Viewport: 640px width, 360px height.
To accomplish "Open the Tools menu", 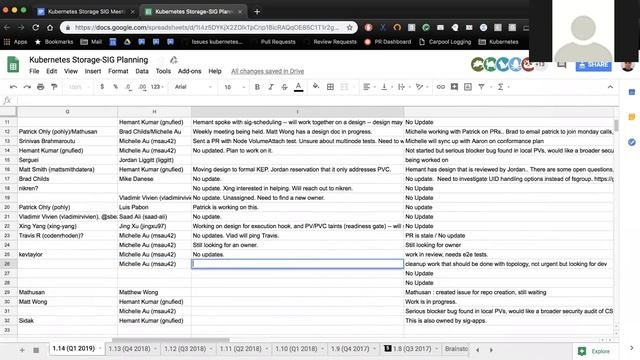I will click(163, 71).
